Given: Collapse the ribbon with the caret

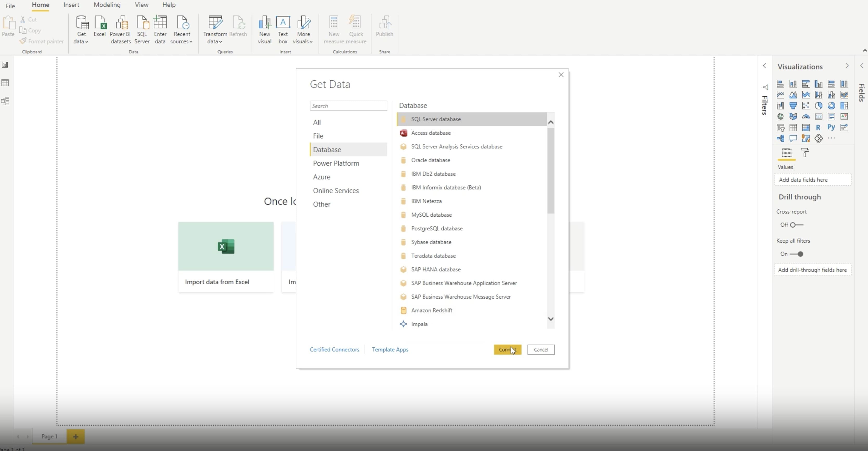Looking at the screenshot, I should point(865,50).
